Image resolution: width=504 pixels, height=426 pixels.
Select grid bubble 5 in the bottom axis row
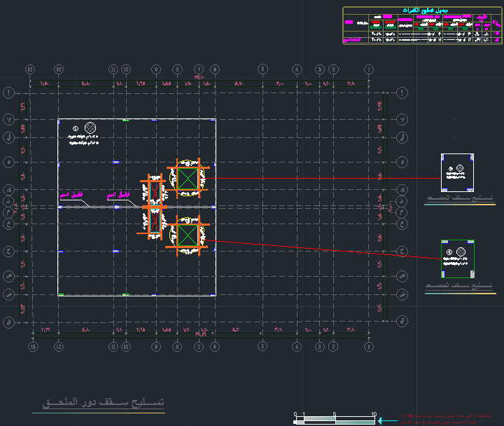262,347
